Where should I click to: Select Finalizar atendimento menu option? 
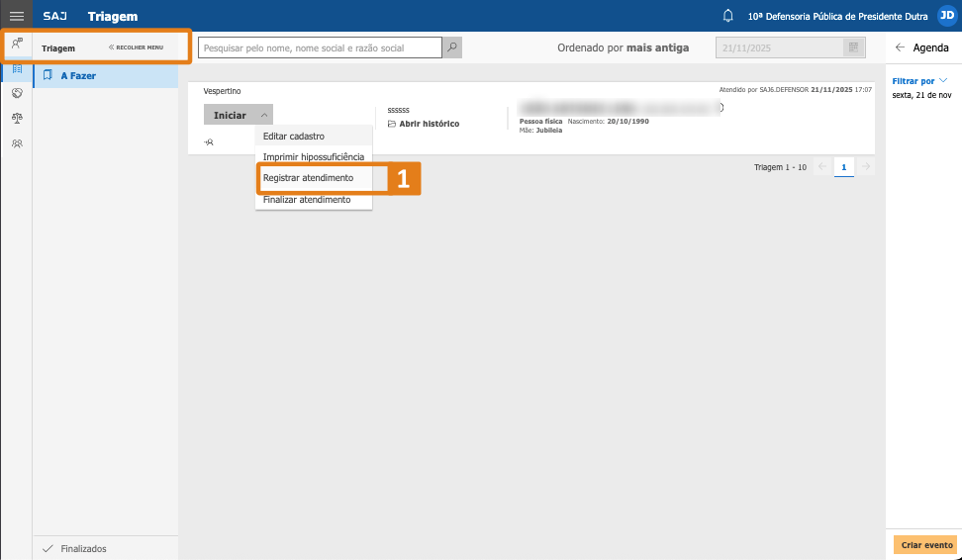coord(307,200)
